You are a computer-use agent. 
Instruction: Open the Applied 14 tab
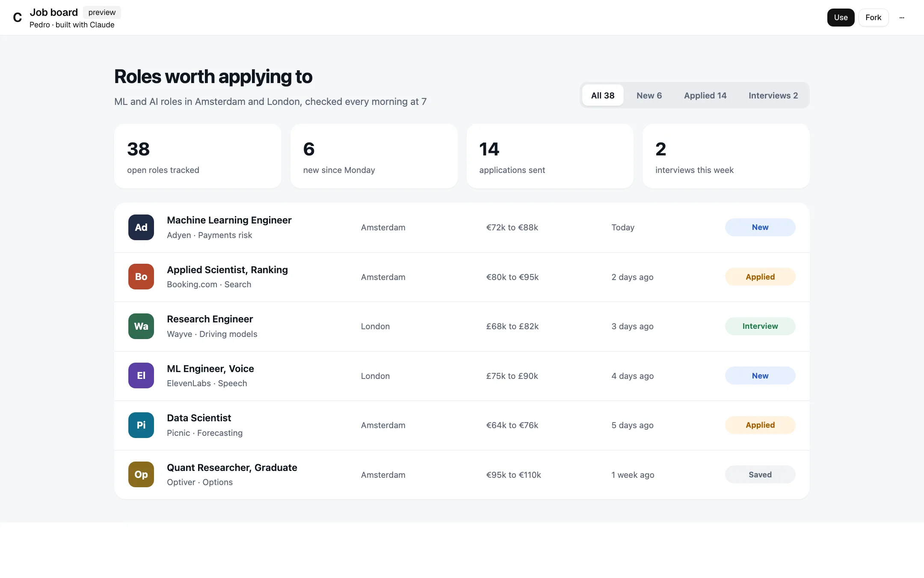click(x=705, y=95)
